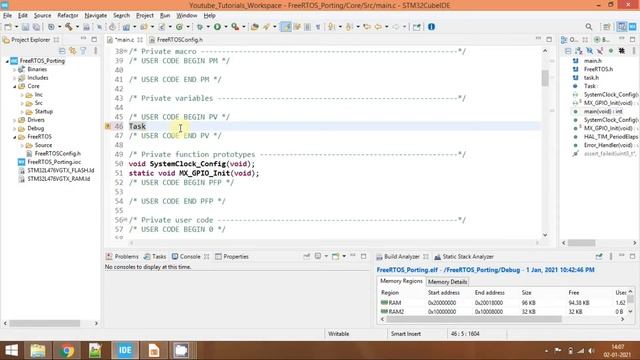The width and height of the screenshot is (640, 360).
Task: Click the Smart Insert status field
Action: tap(406, 334)
